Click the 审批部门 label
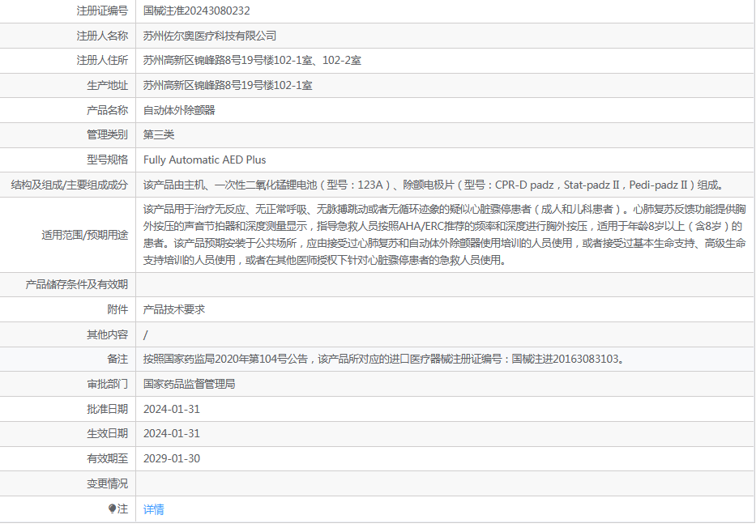The height and width of the screenshot is (532, 756). 108,384
